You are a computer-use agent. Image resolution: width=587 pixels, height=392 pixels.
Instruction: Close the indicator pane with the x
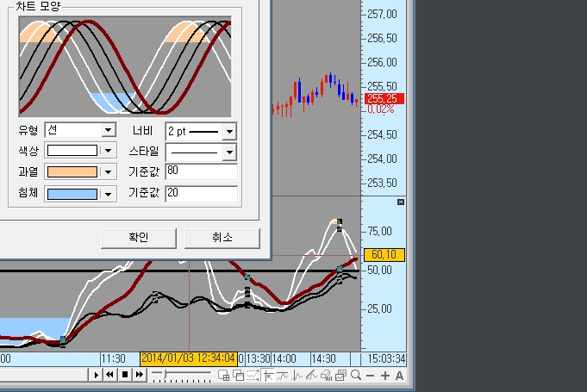click(x=401, y=202)
